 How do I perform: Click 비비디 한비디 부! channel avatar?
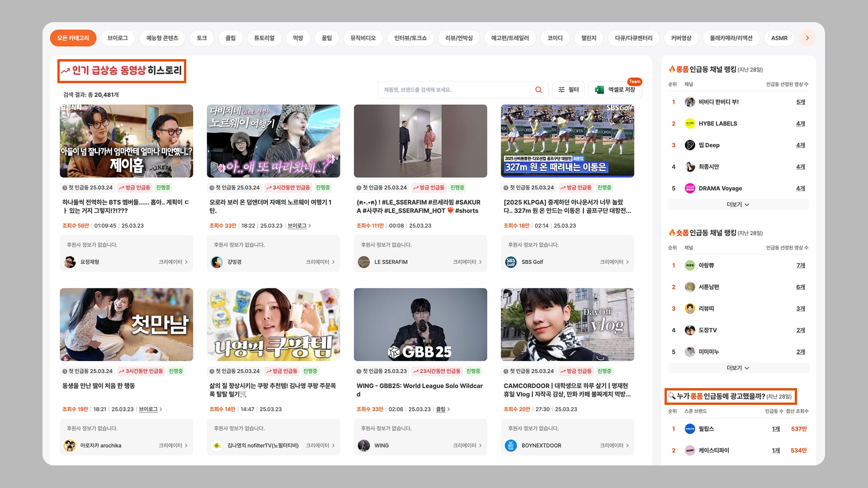click(690, 102)
